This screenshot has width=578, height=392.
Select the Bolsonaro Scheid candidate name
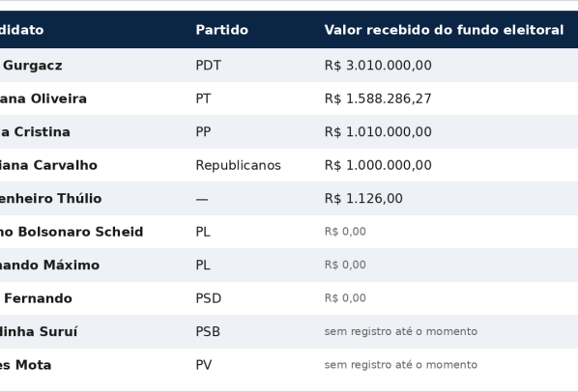[x=72, y=232]
